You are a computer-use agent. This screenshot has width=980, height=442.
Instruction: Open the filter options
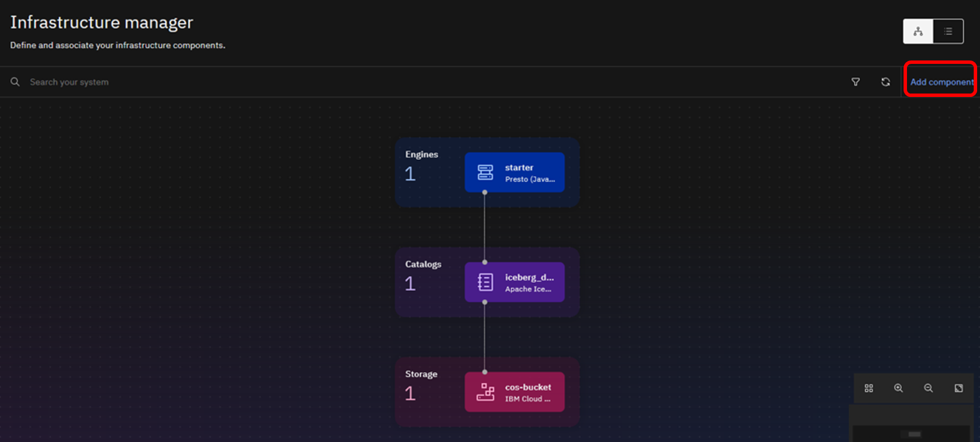[x=856, y=82]
